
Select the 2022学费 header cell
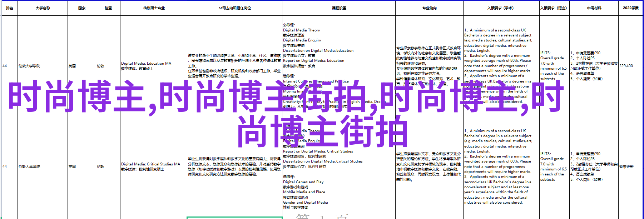[x=630, y=8]
